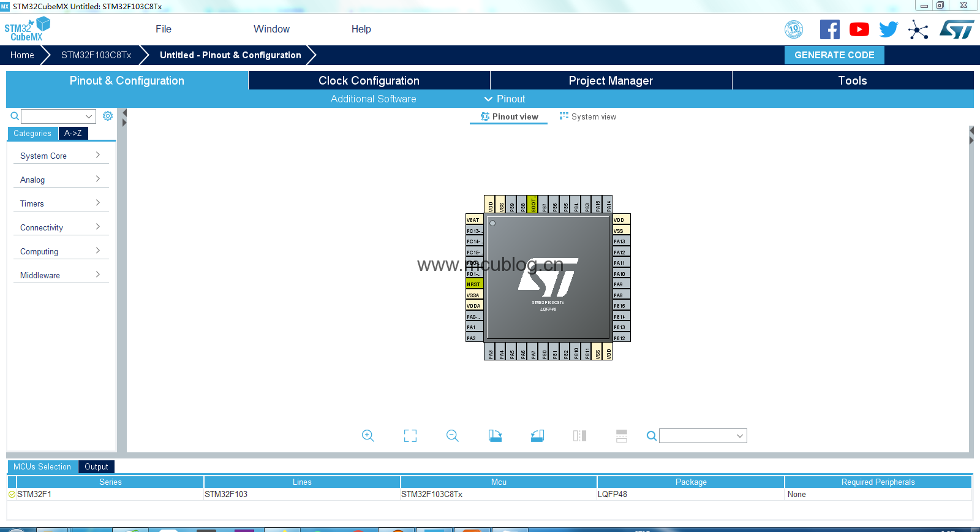Screen dimensions: 980x532
Task: Click Untitled - Pinout & Configuration breadcrumb
Action: click(x=230, y=55)
